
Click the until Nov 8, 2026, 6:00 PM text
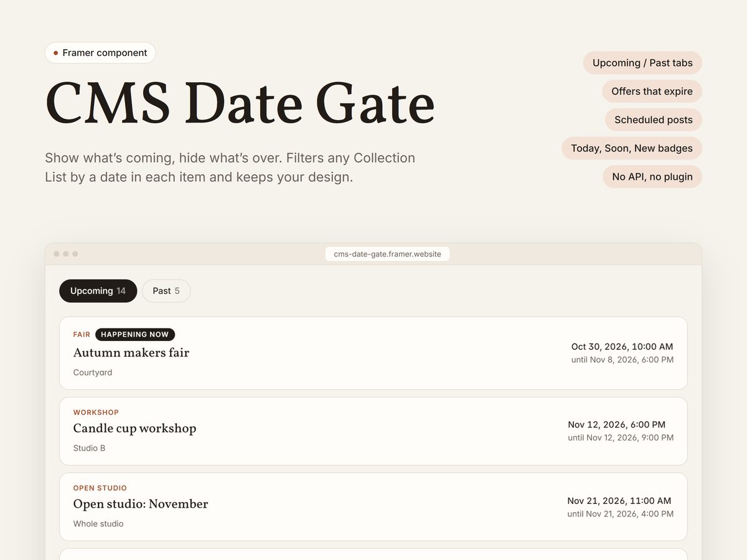(622, 360)
